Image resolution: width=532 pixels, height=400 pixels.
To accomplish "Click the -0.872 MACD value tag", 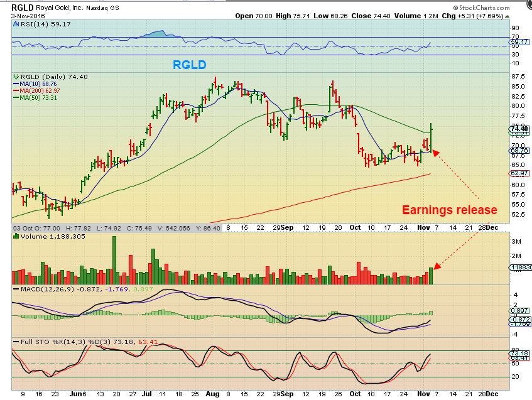I will (520, 319).
